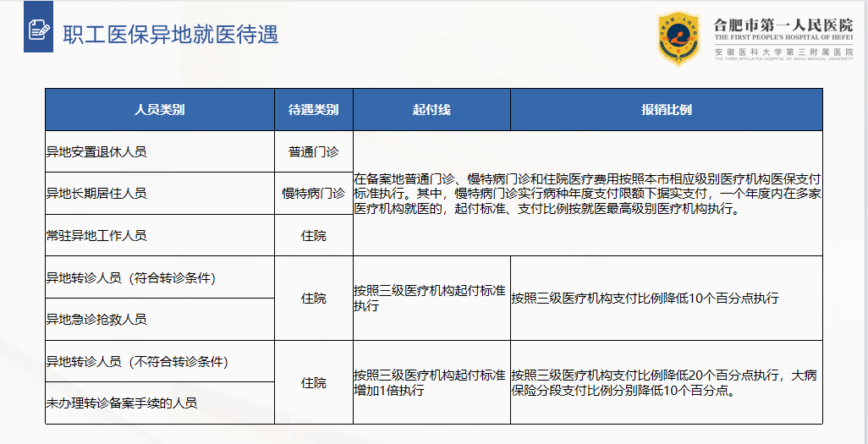Select the 待遇类别 column header
The height and width of the screenshot is (444, 868).
point(313,110)
